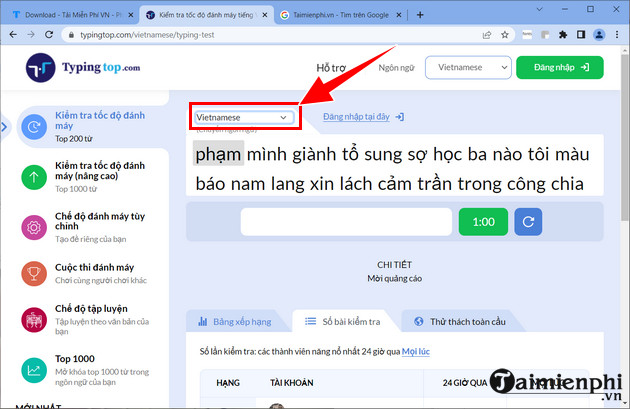Bookmark this page with the star icon
630x409 pixels.
click(512, 34)
